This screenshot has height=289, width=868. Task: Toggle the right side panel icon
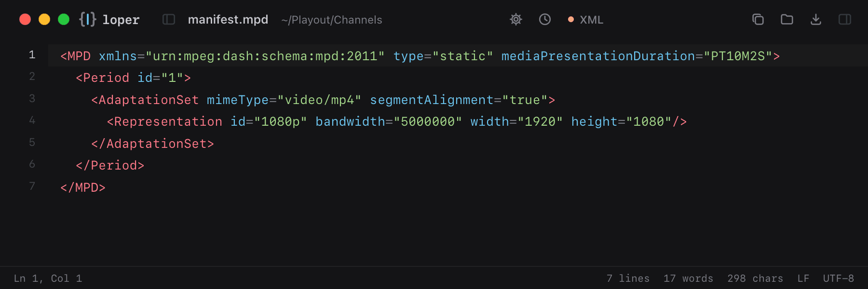[845, 19]
